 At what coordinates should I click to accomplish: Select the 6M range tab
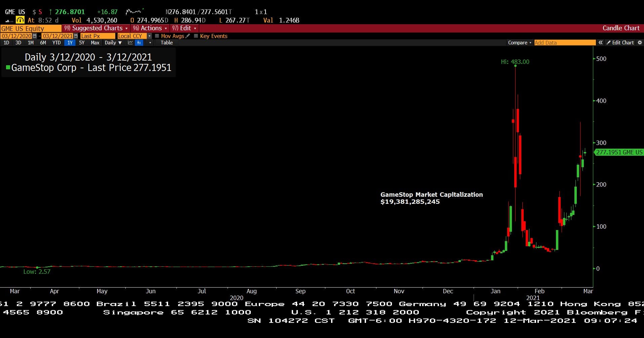[43, 43]
